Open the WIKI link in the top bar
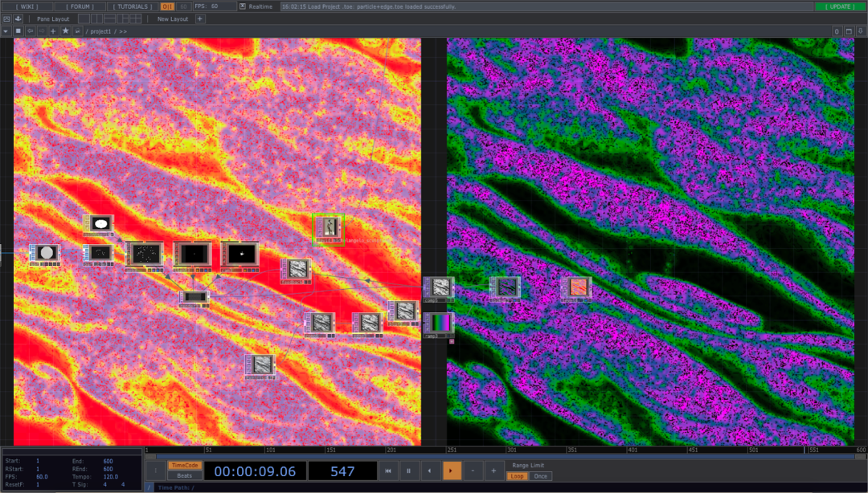 point(27,6)
